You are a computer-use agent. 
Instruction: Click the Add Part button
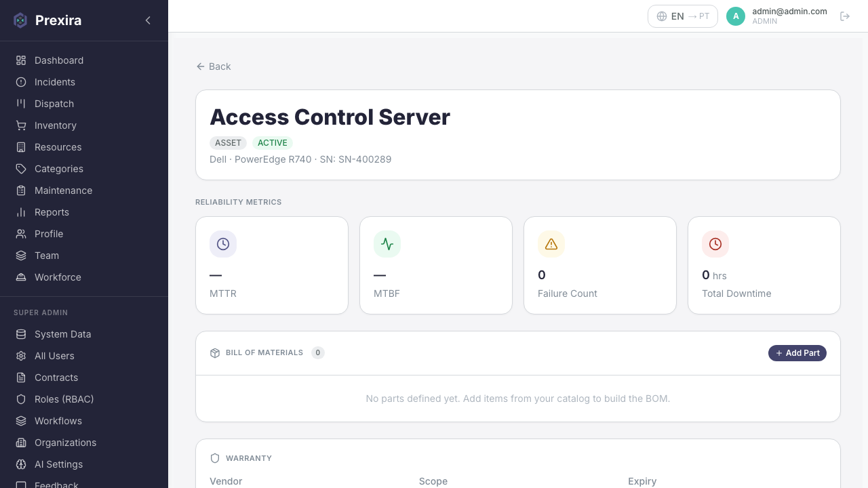(x=797, y=353)
